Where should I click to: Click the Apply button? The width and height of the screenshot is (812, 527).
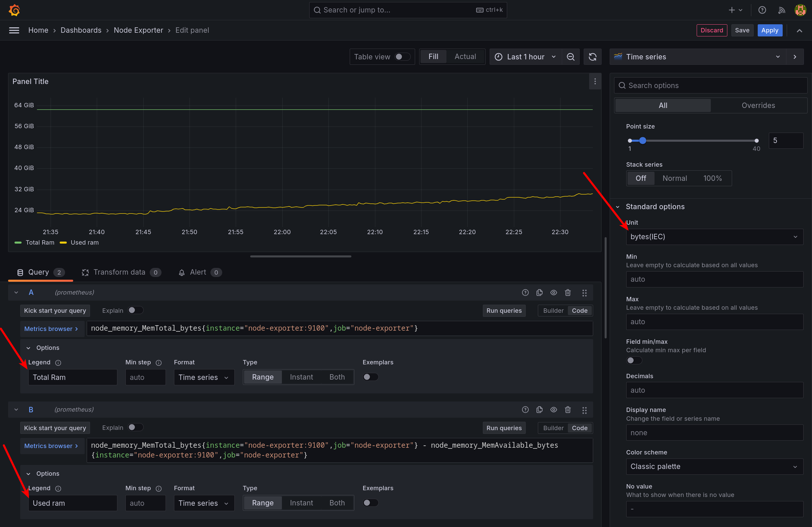tap(770, 30)
